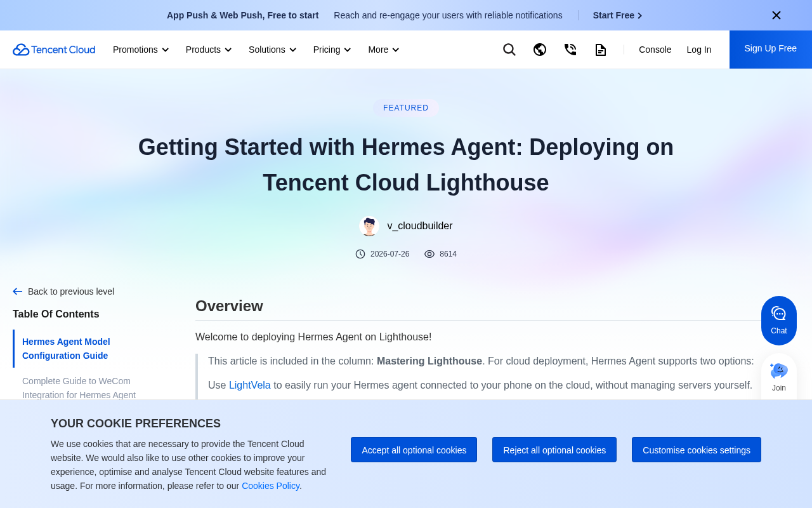Click the Overview heading
Image resolution: width=812 pixels, height=508 pixels.
point(229,306)
